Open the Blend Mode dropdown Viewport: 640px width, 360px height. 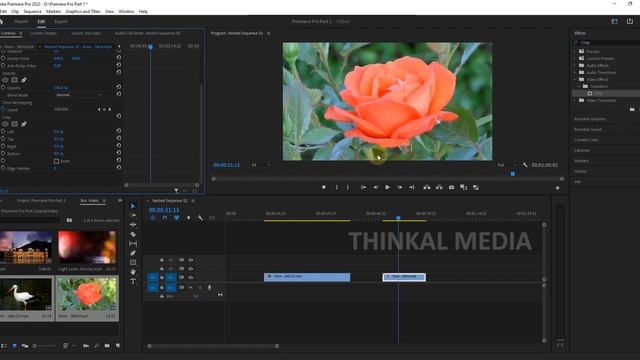[x=78, y=95]
